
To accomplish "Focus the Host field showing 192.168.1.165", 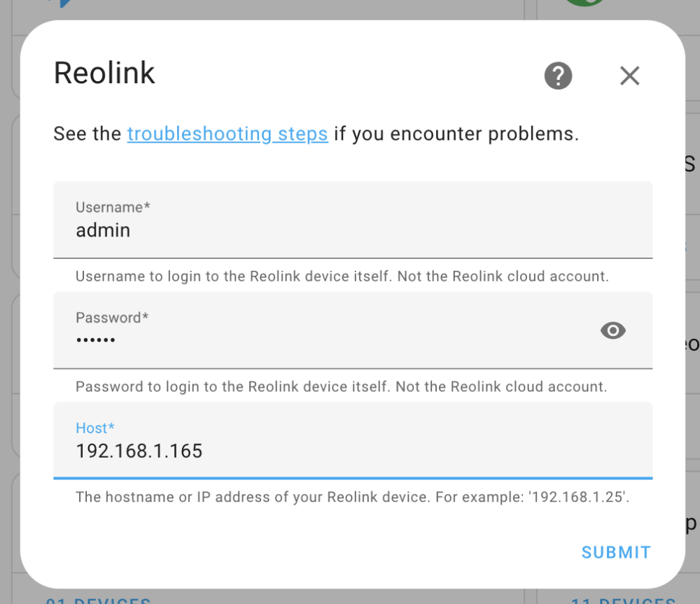I will [353, 441].
